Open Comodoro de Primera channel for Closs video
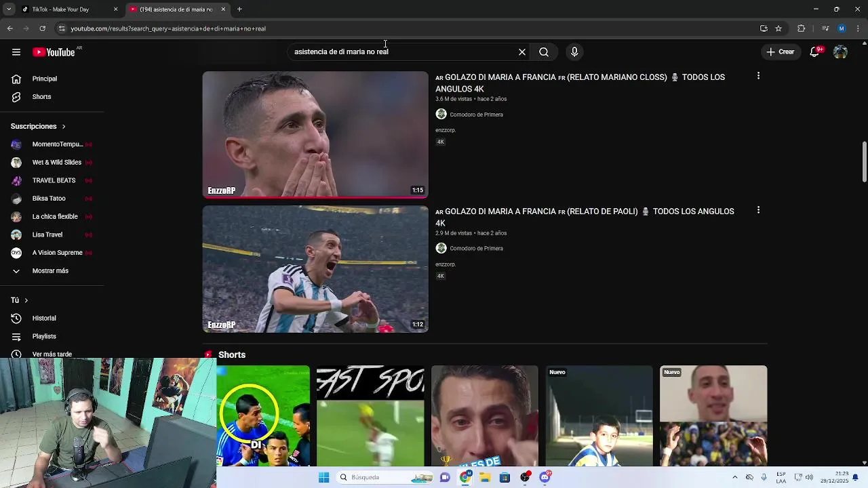Viewport: 868px width, 488px height. coord(476,115)
